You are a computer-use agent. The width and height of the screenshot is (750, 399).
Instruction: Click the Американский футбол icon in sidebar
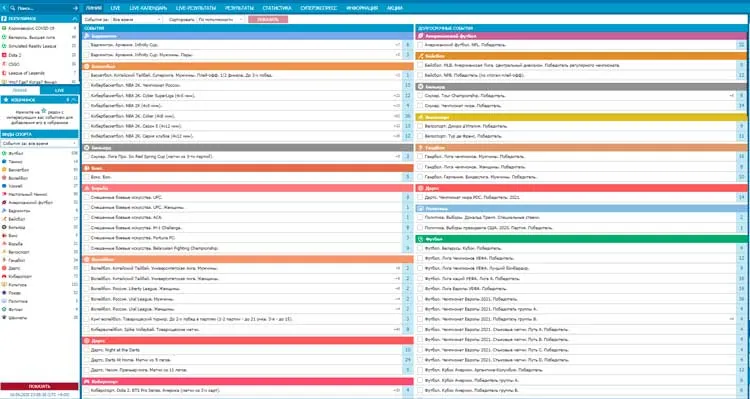[x=4, y=202]
